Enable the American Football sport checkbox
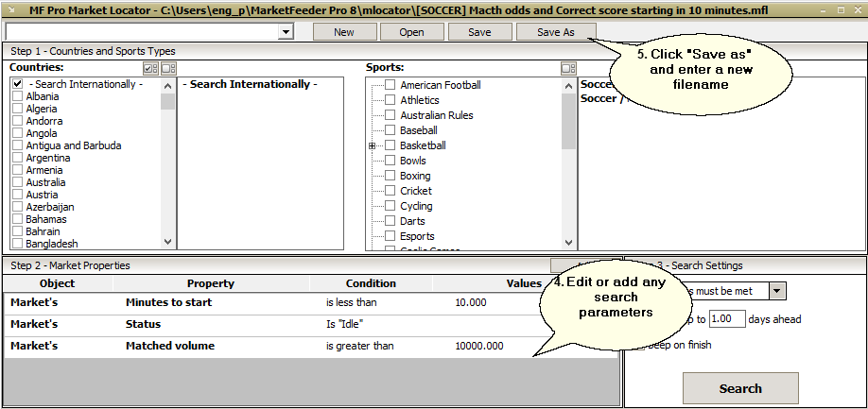 coord(391,85)
